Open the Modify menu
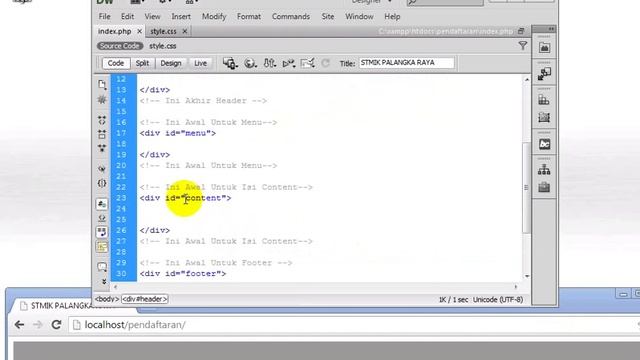640x360 pixels. tap(214, 17)
